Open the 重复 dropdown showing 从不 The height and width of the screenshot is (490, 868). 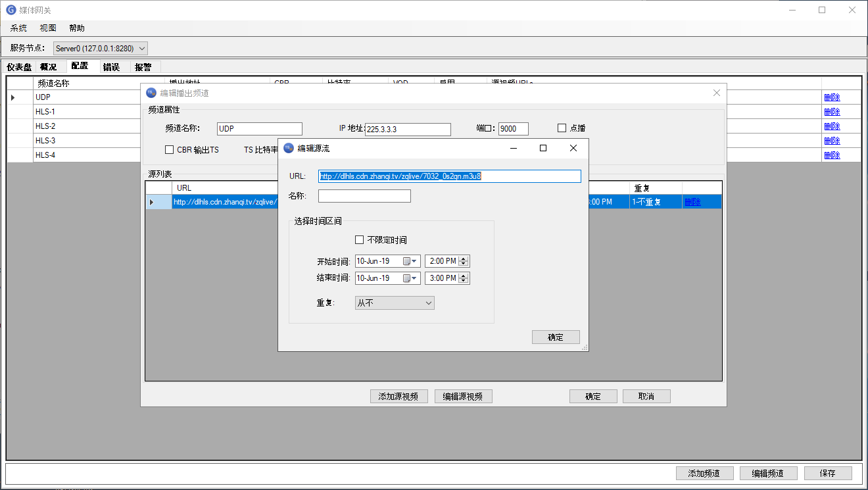(394, 303)
